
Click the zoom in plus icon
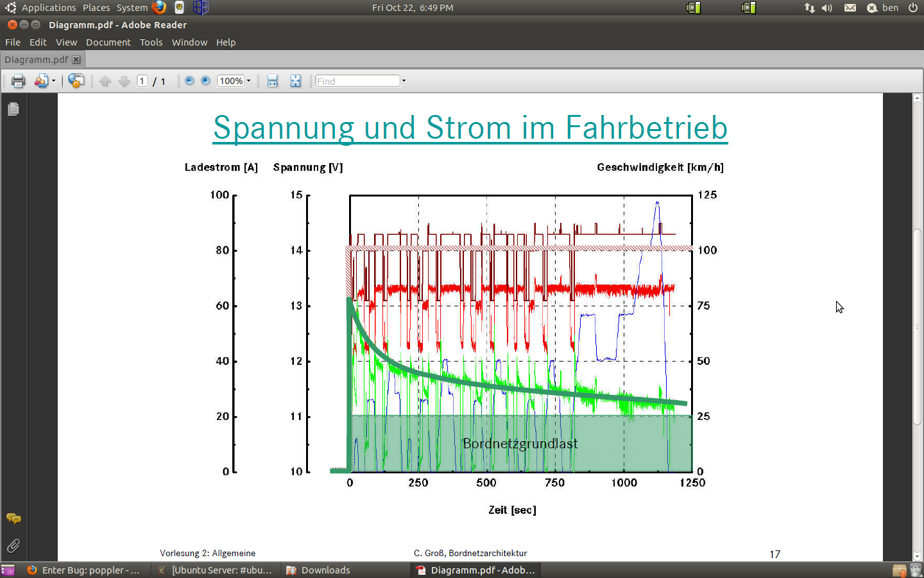pos(205,81)
